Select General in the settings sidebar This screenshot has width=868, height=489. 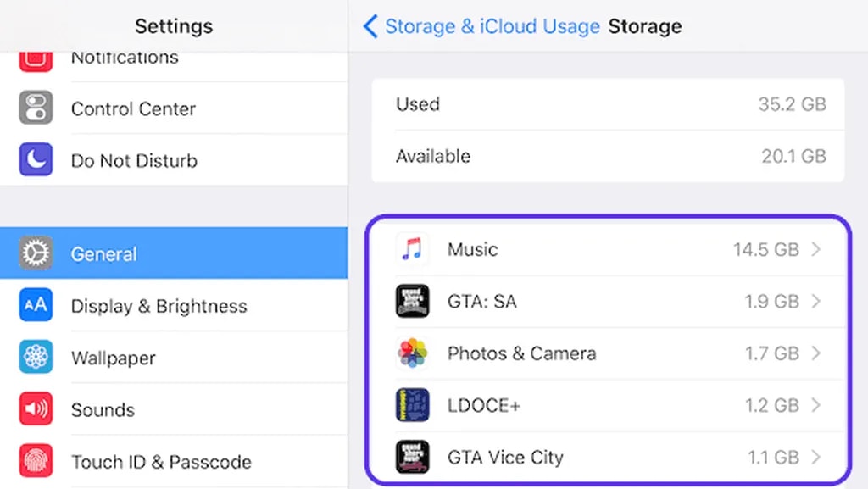[x=173, y=253]
